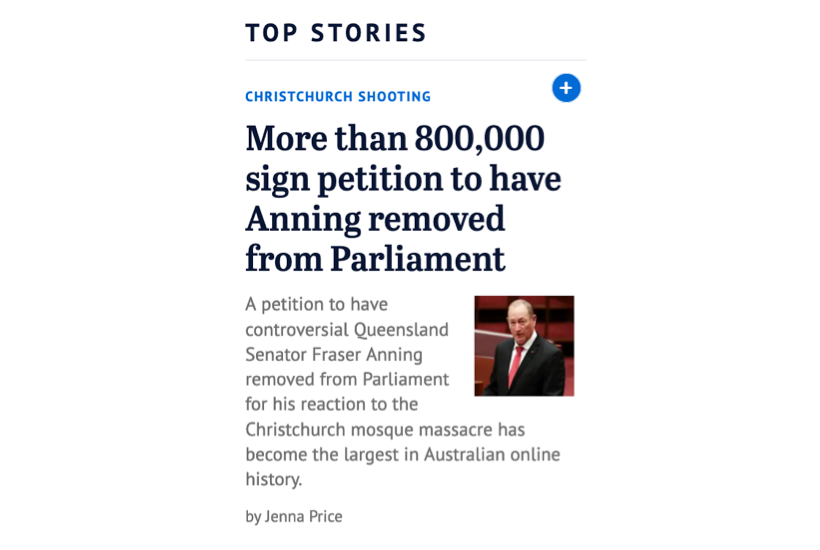This screenshot has width=820, height=550.
Task: Click "Anning removed" in the headline
Action: 375,218
